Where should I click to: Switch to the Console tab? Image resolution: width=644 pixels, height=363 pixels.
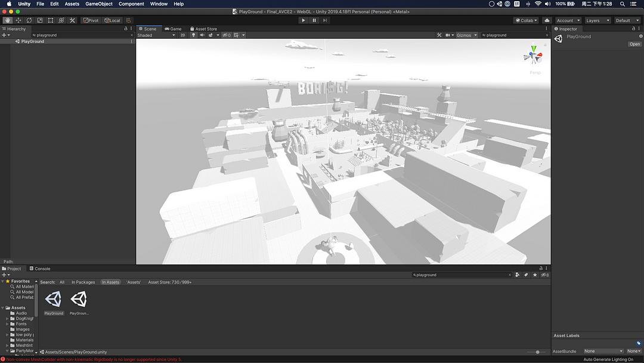40,269
